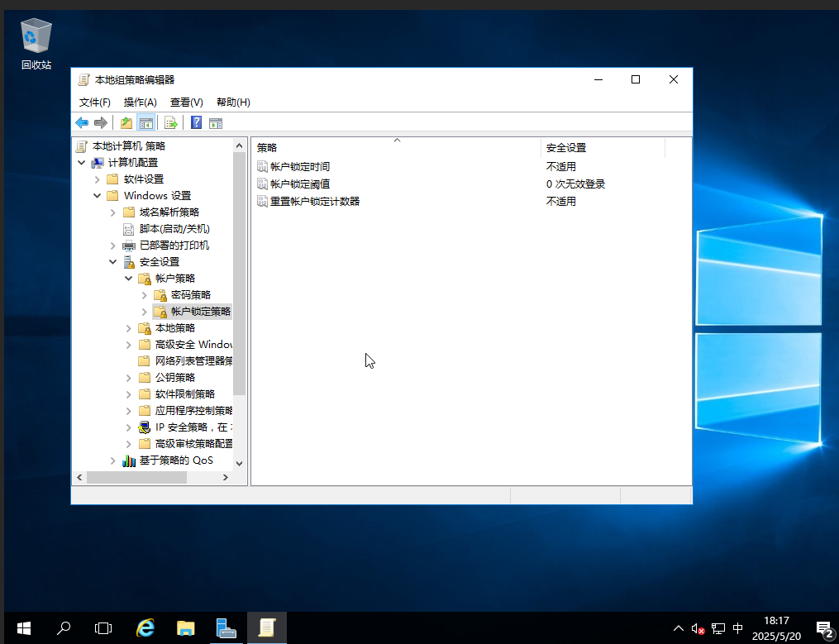Click 不适用 in the 重置帐户锁定计数器 row
The image size is (839, 644).
click(x=560, y=201)
